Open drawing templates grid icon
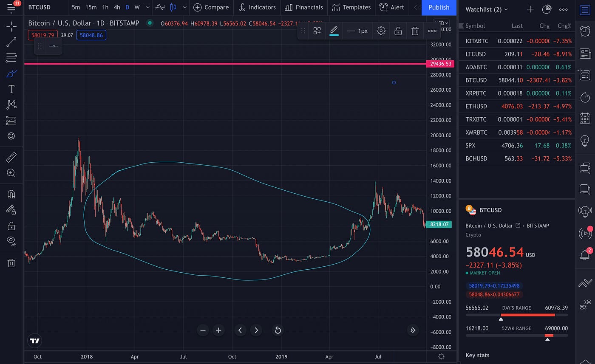 click(317, 31)
